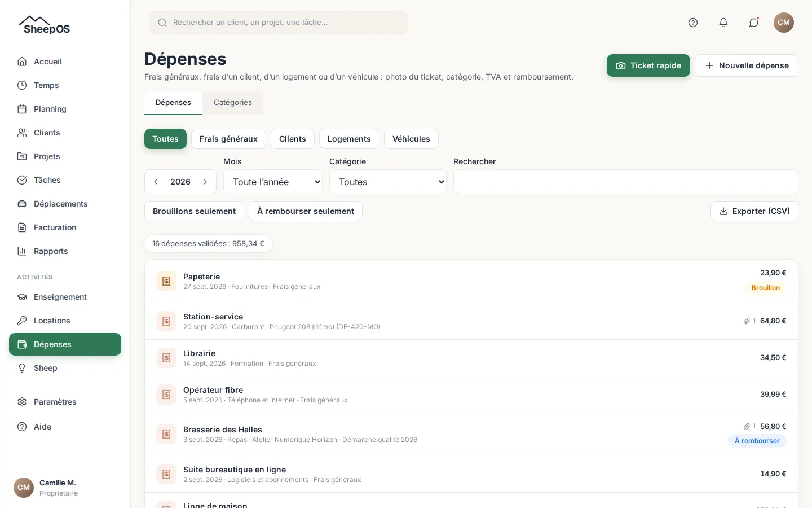
Task: Go to previous year with left chevron
Action: point(156,182)
